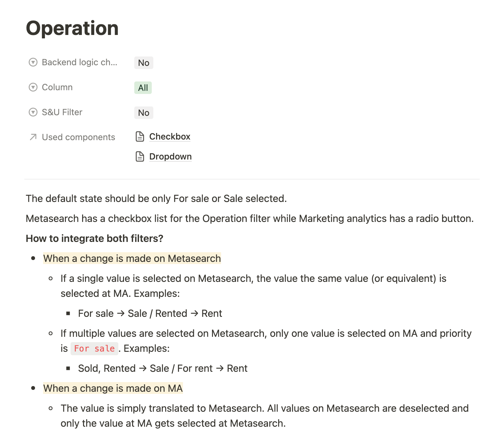The height and width of the screenshot is (447, 504).
Task: Click the 'For sale' inline code text
Action: pyautogui.click(x=94, y=349)
